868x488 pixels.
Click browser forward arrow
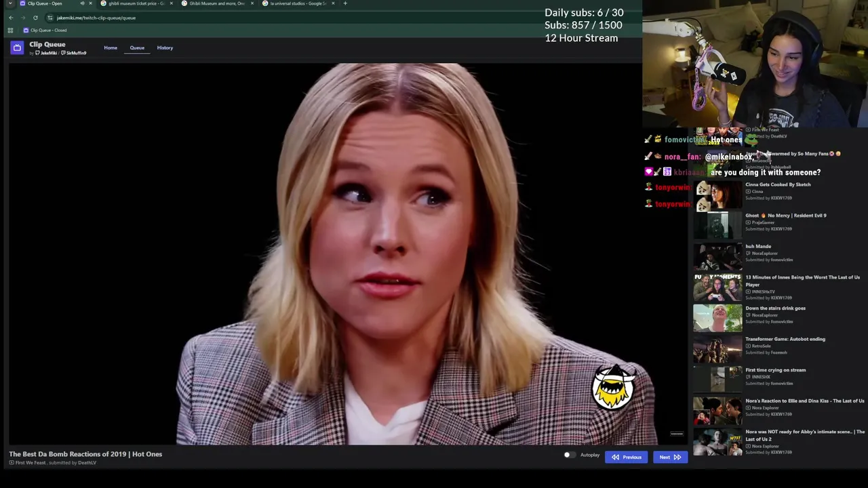(x=23, y=18)
